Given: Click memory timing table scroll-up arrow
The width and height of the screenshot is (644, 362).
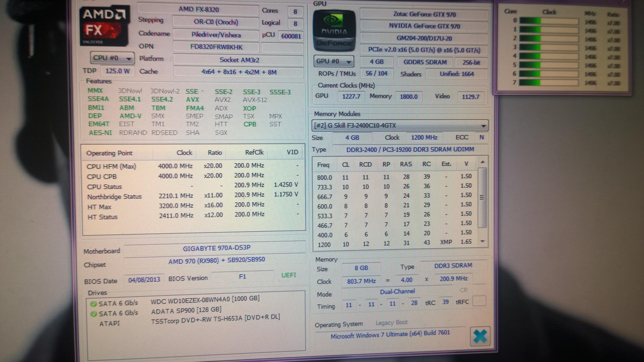Looking at the screenshot, I should pos(483,162).
